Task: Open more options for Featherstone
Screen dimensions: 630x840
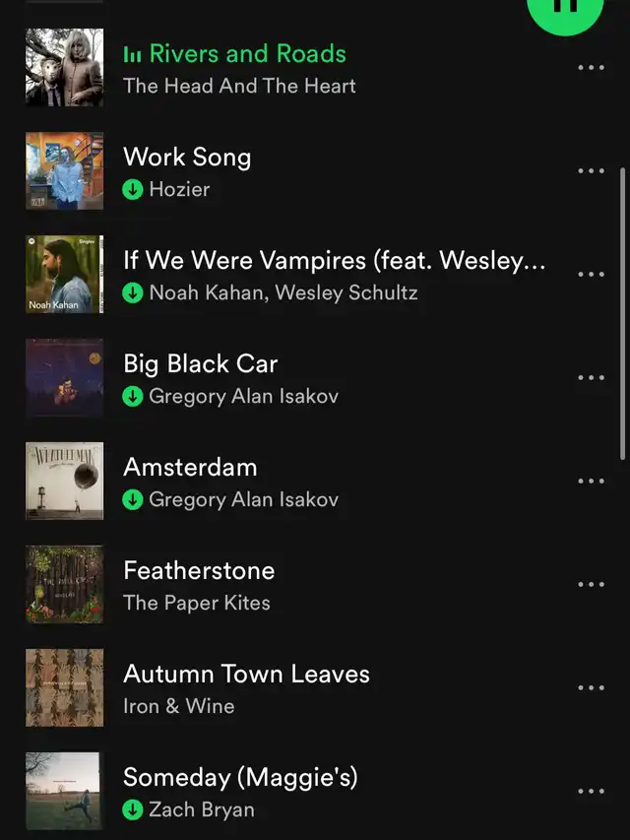Action: [x=591, y=585]
